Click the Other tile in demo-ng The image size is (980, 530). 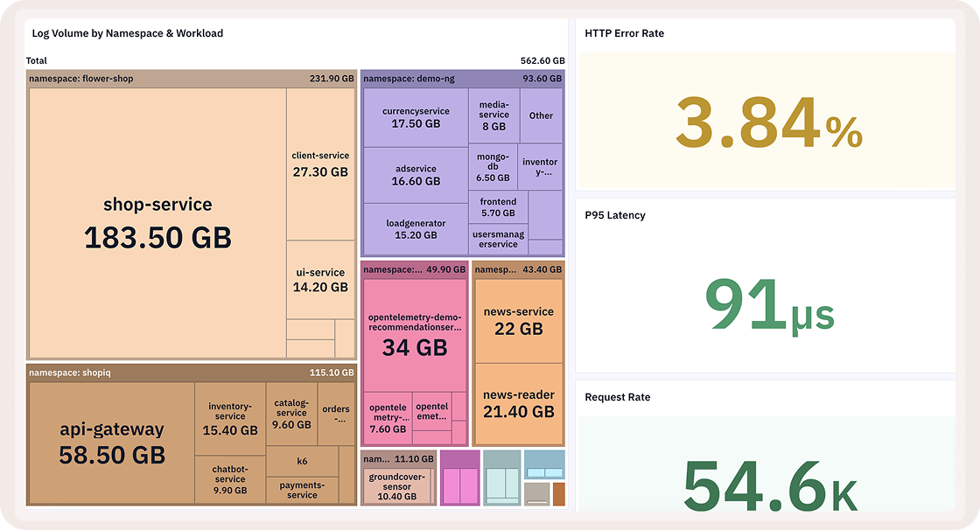[541, 115]
